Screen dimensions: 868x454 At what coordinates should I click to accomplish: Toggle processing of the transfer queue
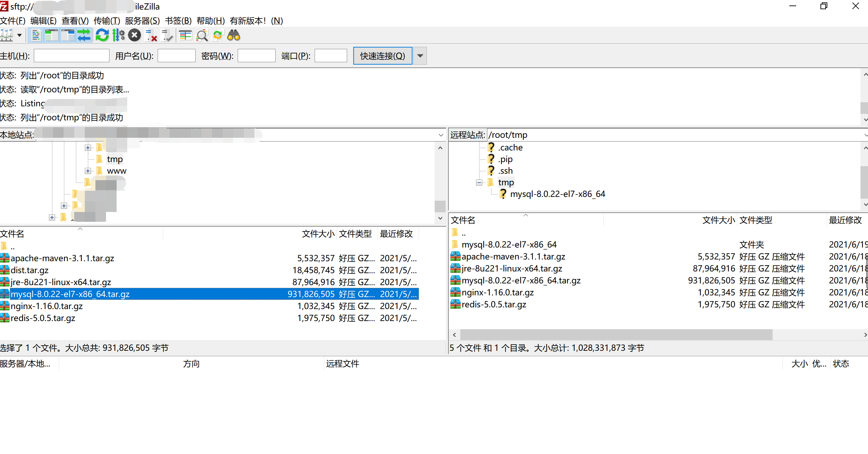118,35
